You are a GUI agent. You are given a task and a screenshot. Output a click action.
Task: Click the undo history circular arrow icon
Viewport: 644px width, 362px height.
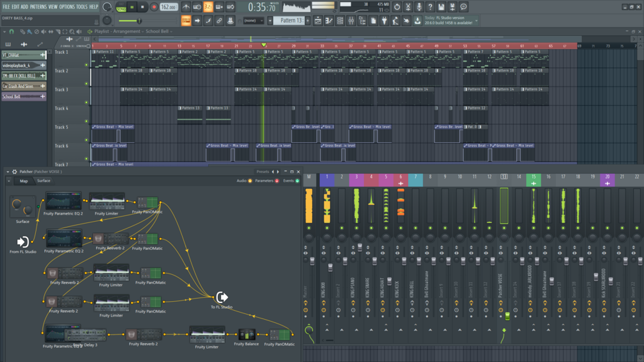(x=397, y=7)
